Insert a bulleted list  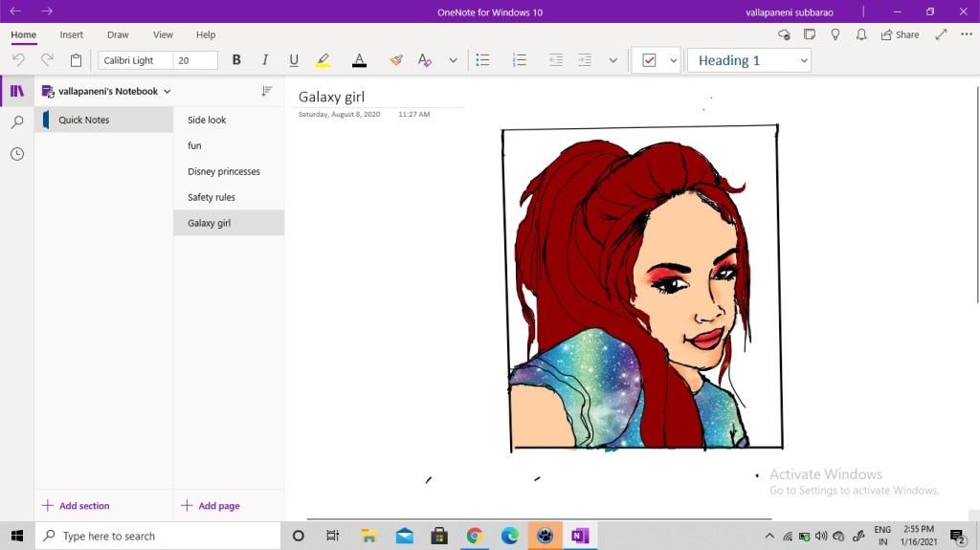[483, 60]
